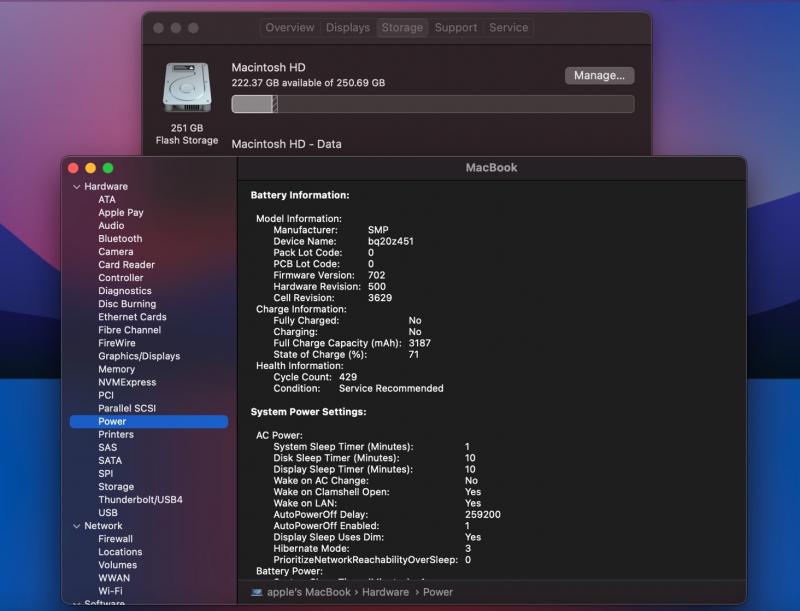Open NVMExpress hardware details
Viewport: 800px width, 611px height.
tap(128, 382)
